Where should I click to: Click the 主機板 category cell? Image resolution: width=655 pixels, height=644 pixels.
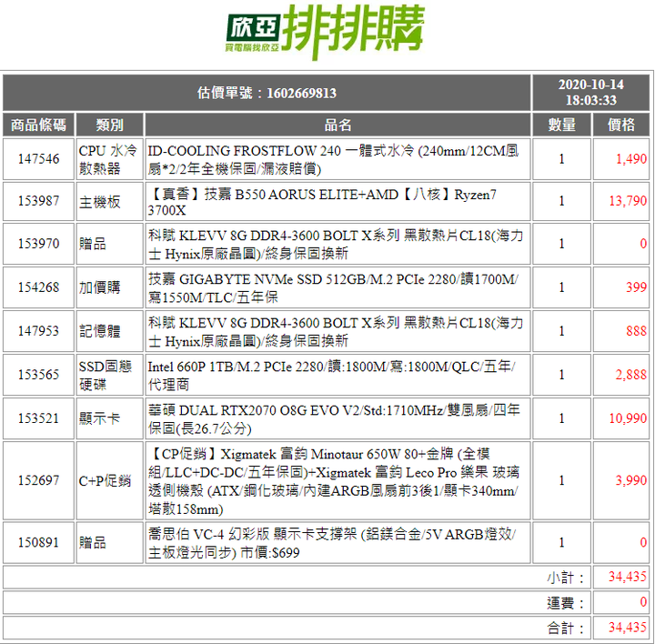coord(109,201)
